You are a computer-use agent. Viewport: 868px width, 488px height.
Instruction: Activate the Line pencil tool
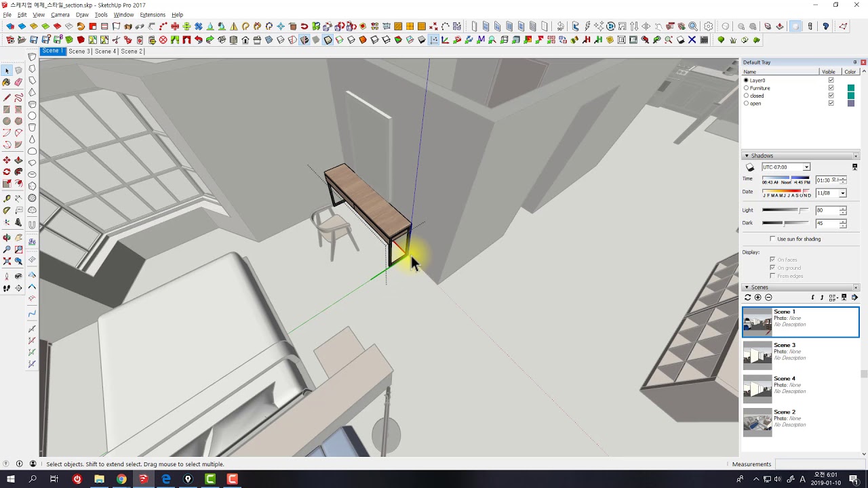[x=7, y=97]
